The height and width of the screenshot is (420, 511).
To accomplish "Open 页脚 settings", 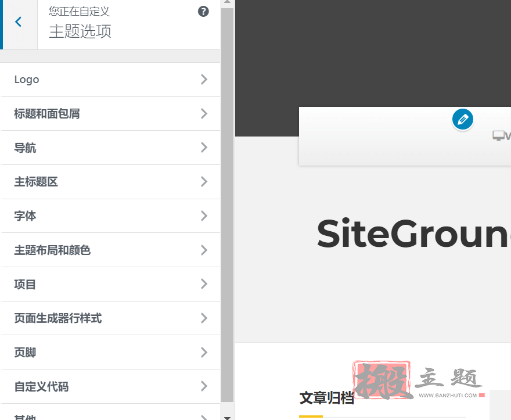I will tap(110, 352).
